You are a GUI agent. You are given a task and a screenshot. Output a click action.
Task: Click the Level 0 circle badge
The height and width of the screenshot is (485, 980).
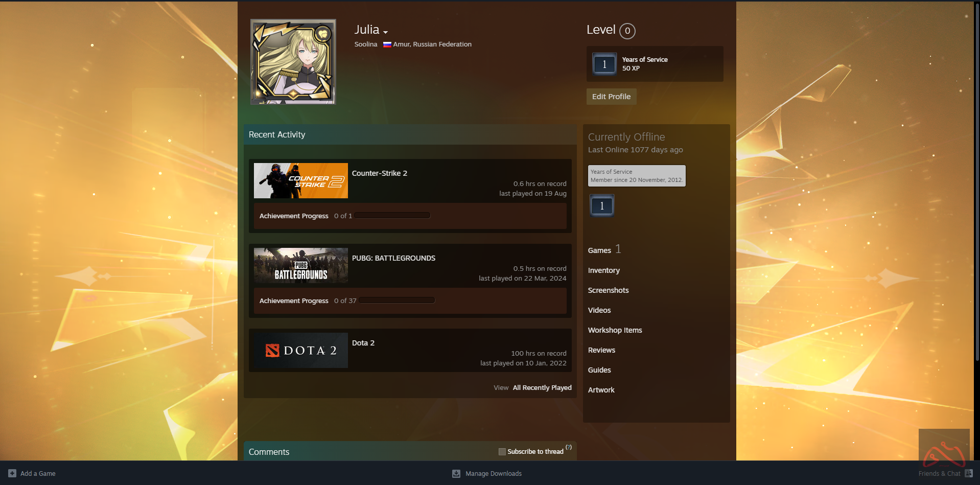pos(627,31)
